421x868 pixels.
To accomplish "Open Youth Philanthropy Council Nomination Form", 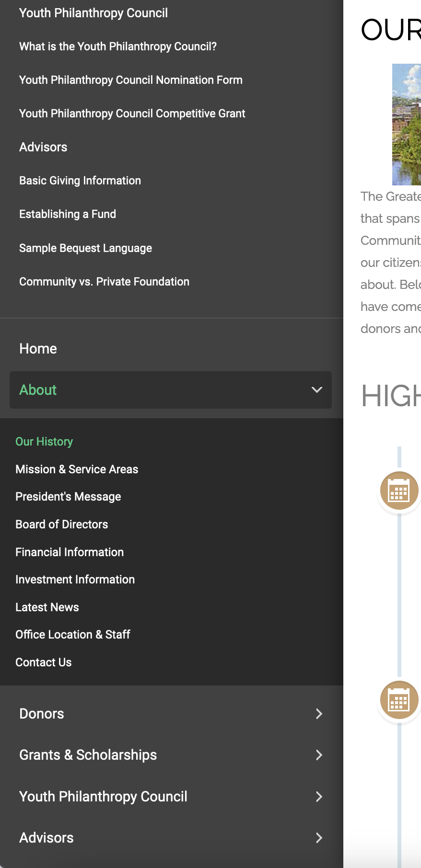I will tap(131, 80).
